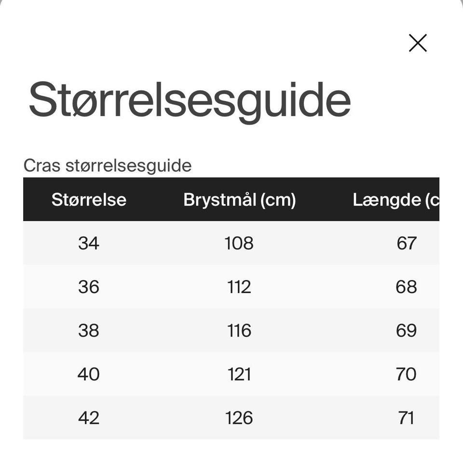Click chest measurement 108
The width and height of the screenshot is (463, 476).
239,243
